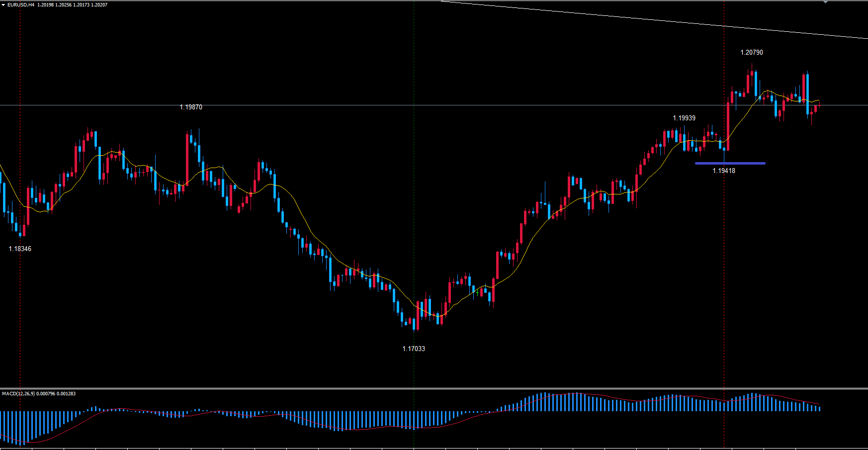Viewport: 868px width, 450px height.
Task: Select the green cross marker on chart
Action: [477, 293]
